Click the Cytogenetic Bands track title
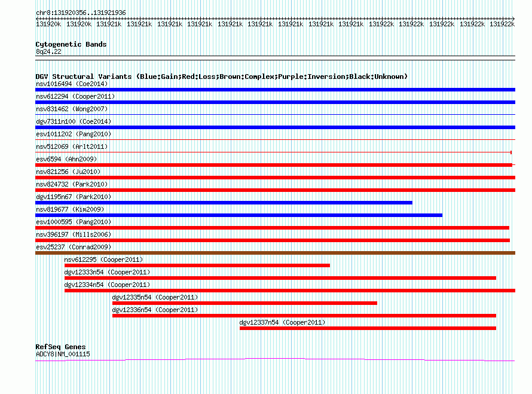This screenshot has width=532, height=394. pos(71,44)
